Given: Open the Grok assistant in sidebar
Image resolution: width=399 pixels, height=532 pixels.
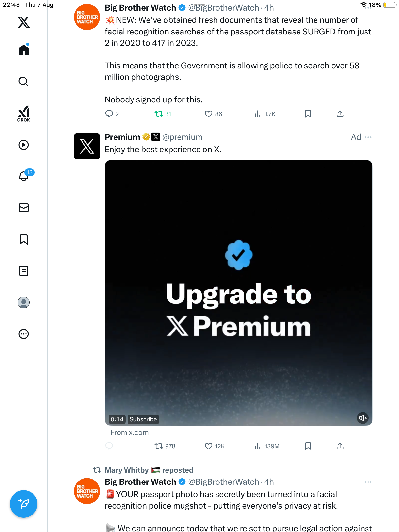Looking at the screenshot, I should pyautogui.click(x=24, y=114).
